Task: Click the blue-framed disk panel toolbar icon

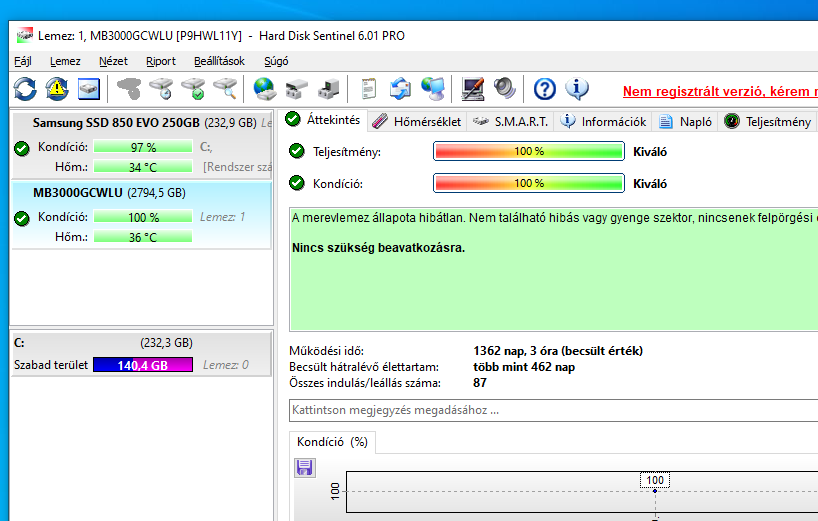Action: (89, 89)
